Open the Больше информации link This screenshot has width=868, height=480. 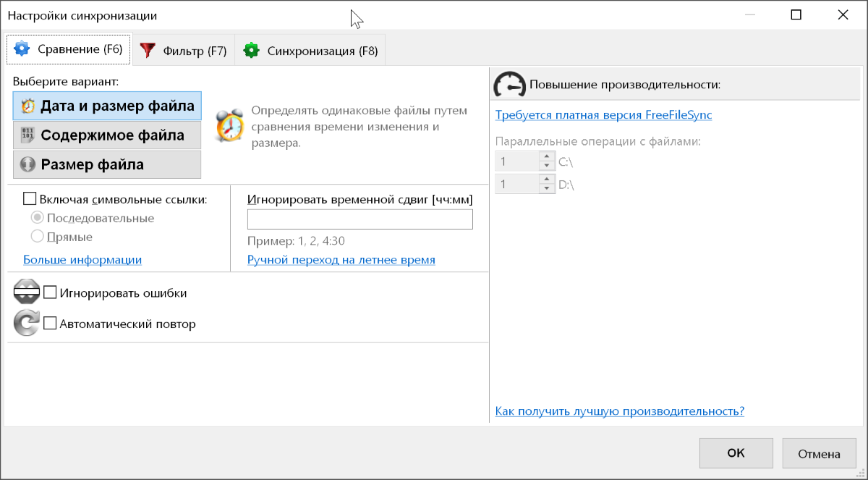(82, 259)
